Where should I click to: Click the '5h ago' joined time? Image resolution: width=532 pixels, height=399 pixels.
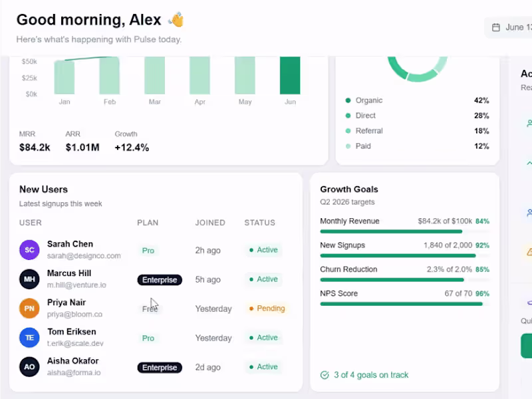coord(207,279)
